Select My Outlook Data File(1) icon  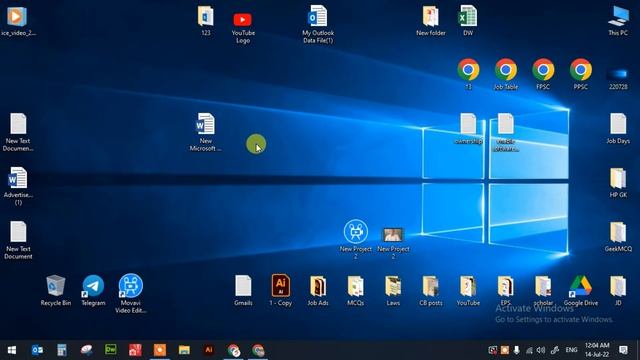pyautogui.click(x=318, y=17)
